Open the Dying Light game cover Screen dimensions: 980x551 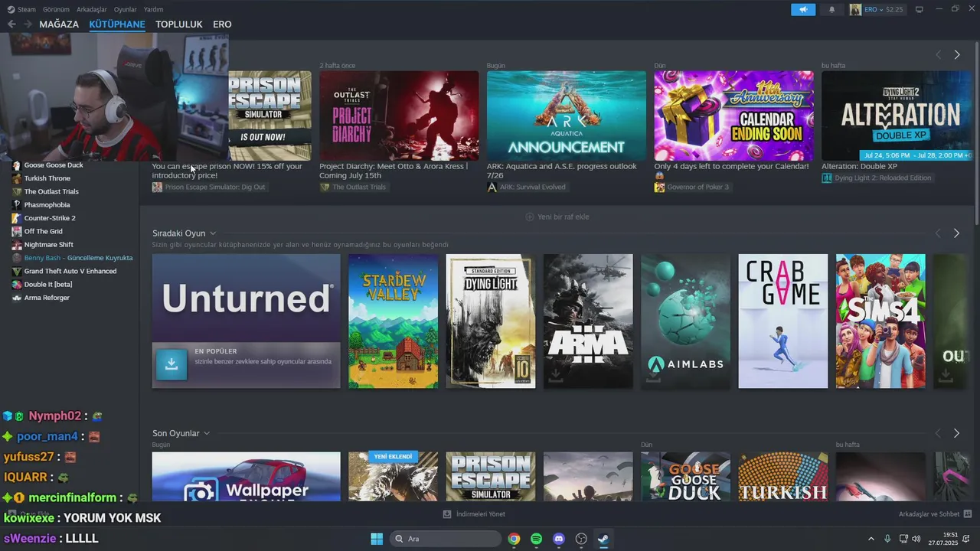click(491, 321)
